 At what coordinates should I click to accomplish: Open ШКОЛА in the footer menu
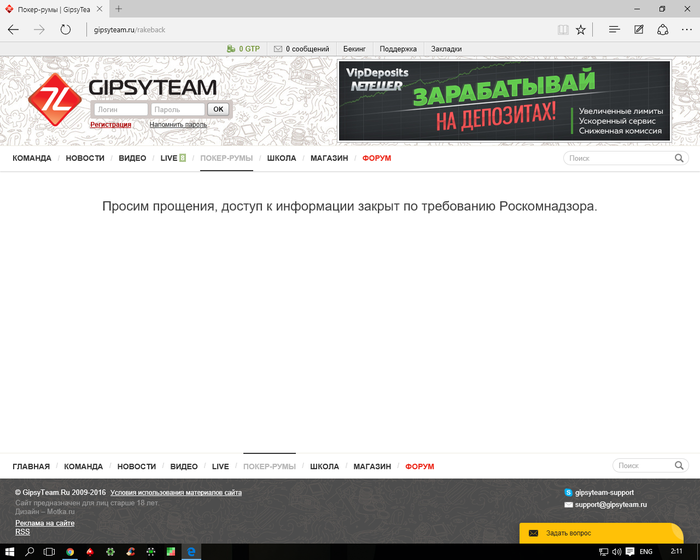click(x=325, y=467)
